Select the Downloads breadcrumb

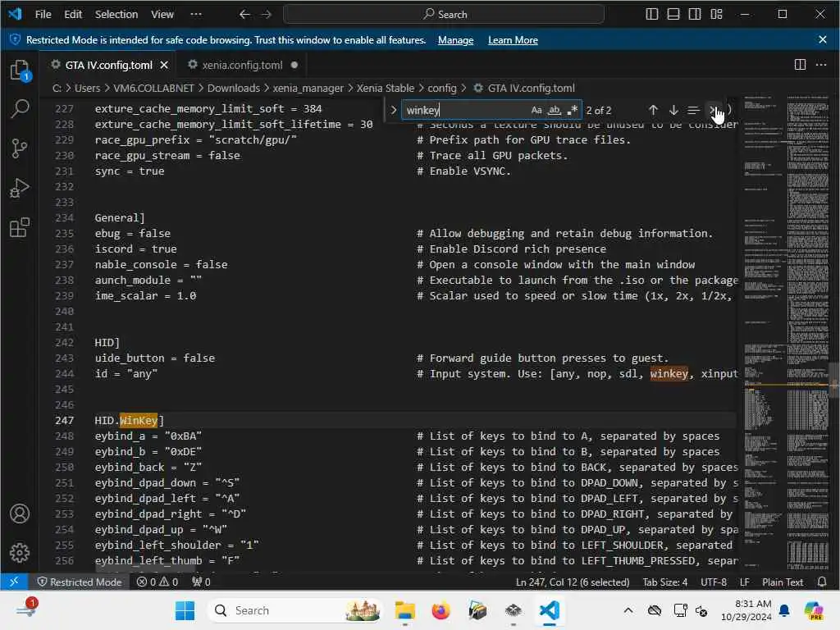click(x=233, y=88)
